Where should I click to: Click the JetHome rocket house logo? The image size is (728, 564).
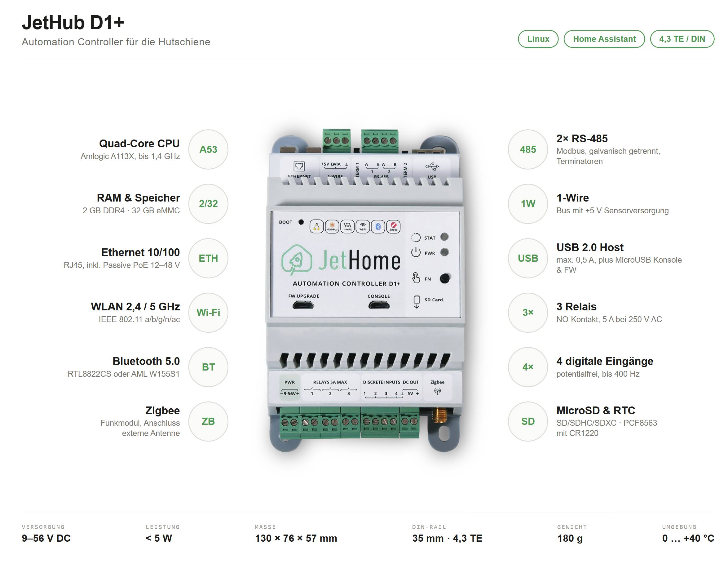click(297, 260)
